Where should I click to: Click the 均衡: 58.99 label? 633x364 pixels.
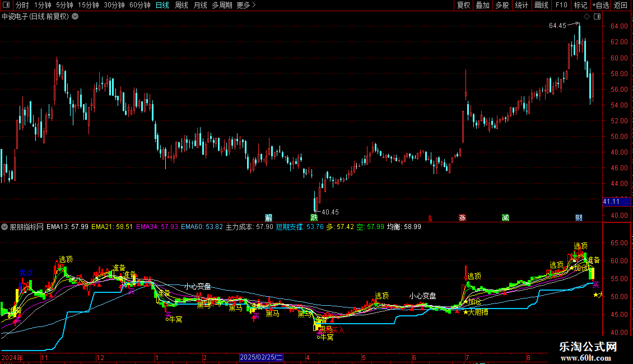tap(404, 227)
